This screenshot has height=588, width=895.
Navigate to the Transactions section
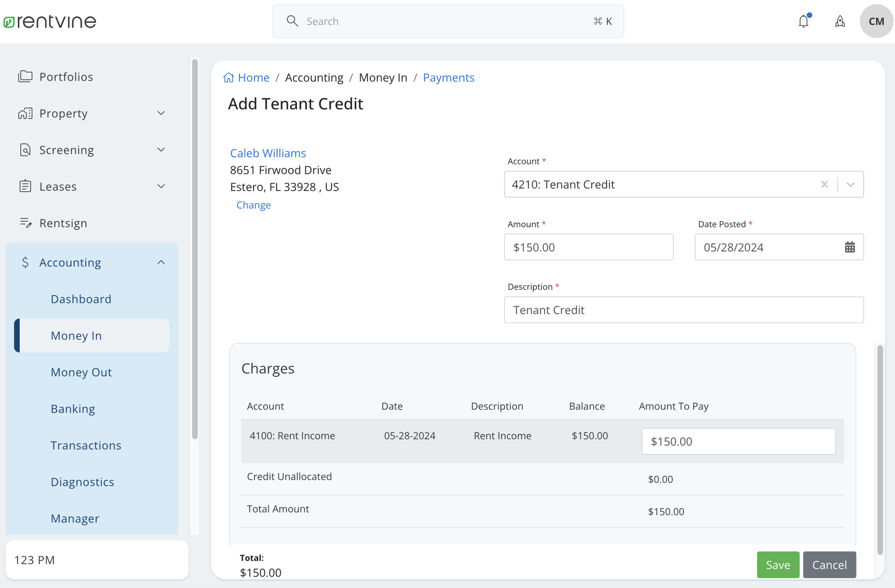click(x=86, y=445)
